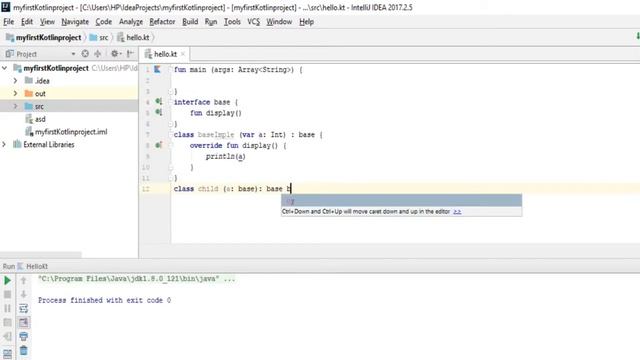
Task: Click src breadcrumb in navigation bar
Action: pyautogui.click(x=99, y=38)
